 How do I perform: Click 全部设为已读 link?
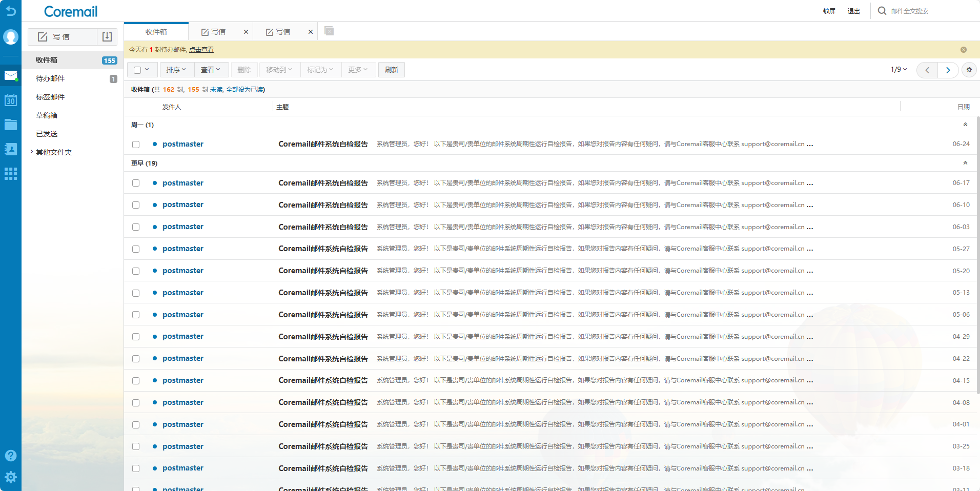(244, 90)
